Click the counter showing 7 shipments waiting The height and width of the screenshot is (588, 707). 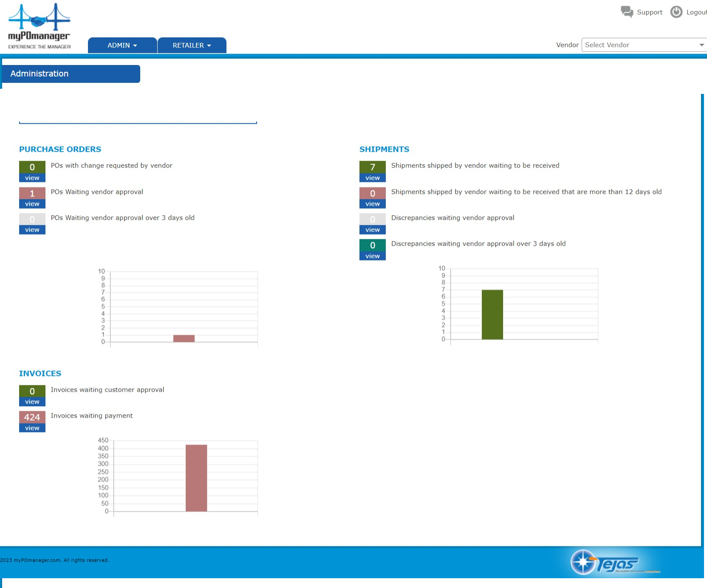point(372,167)
